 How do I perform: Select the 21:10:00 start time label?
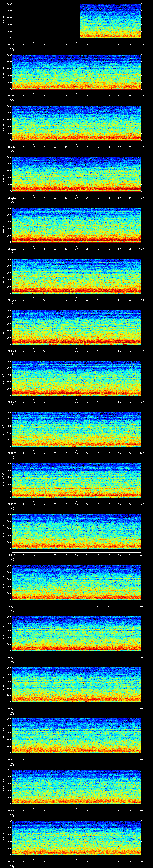pyautogui.click(x=12, y=351)
